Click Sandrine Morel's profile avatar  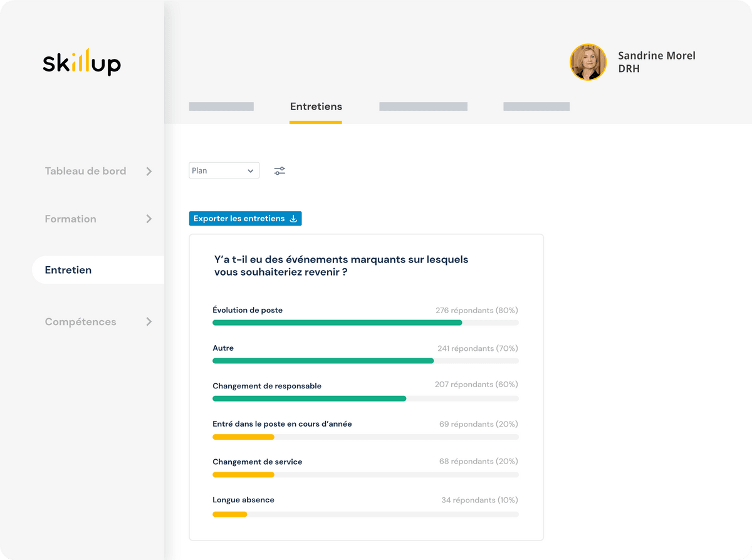pos(588,62)
